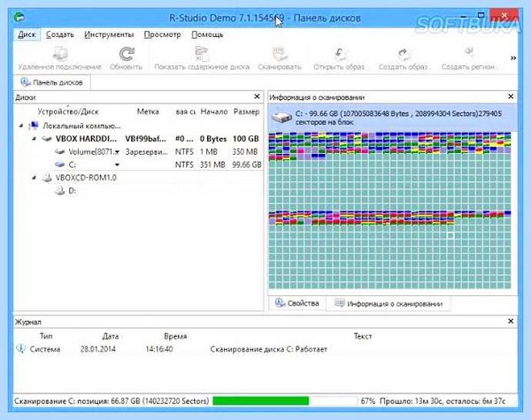Viewport: 531px width, 420px height.
Task: Click the Начало column header
Action: point(213,111)
